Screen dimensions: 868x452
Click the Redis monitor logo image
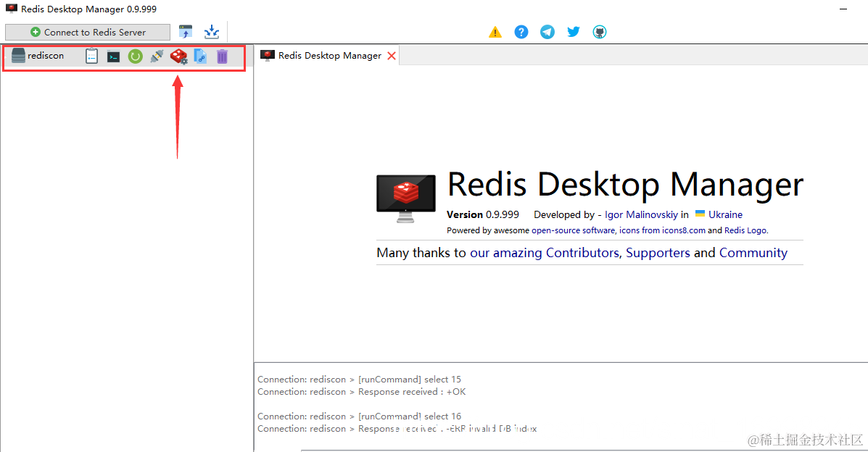coord(406,198)
